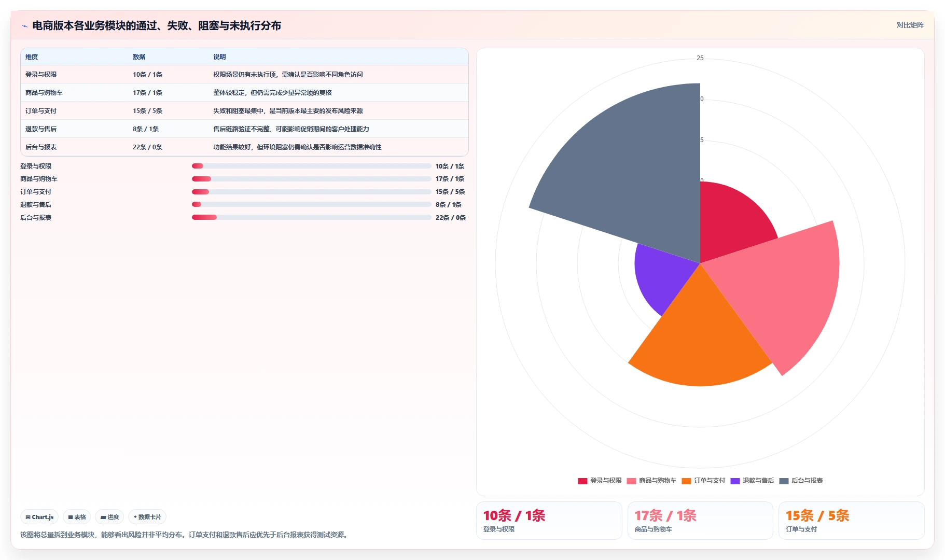The width and height of the screenshot is (945, 560).
Task: Open the 15条 / 5条 订单与支付 data card
Action: (852, 521)
